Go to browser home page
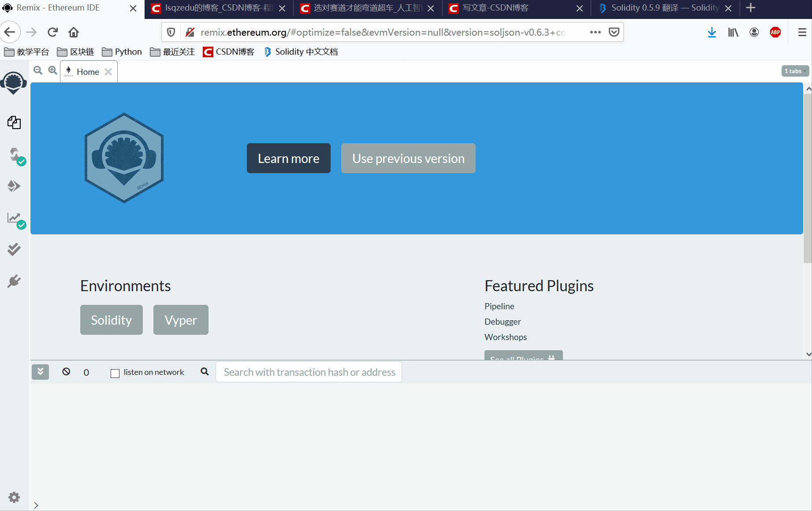812x511 pixels. tap(74, 32)
